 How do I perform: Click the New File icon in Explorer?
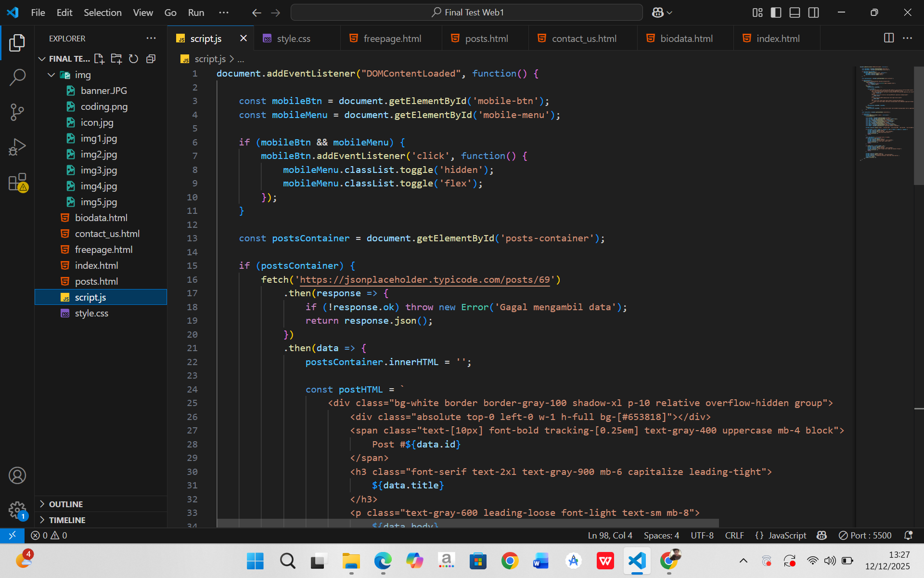[x=99, y=59]
